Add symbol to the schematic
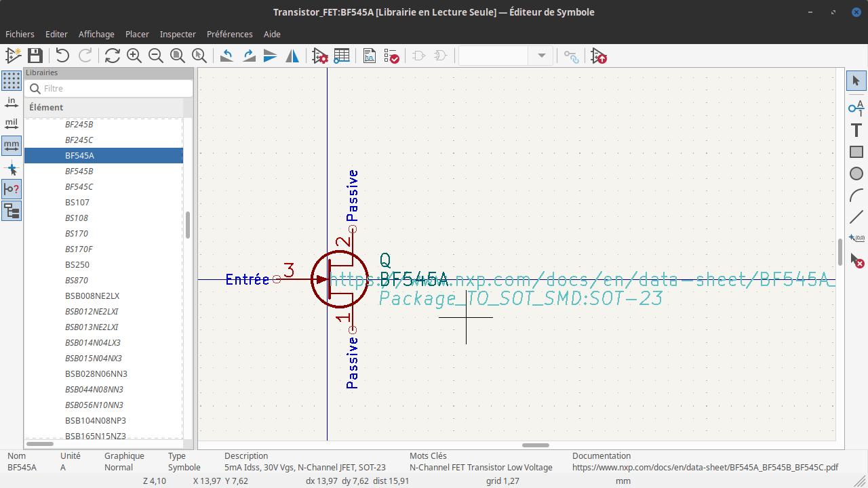 pyautogui.click(x=599, y=56)
